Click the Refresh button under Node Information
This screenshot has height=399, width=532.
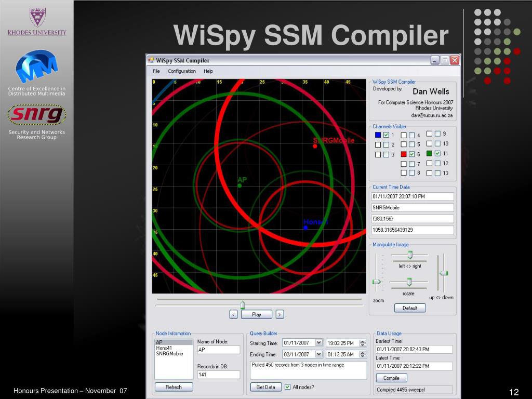point(174,387)
